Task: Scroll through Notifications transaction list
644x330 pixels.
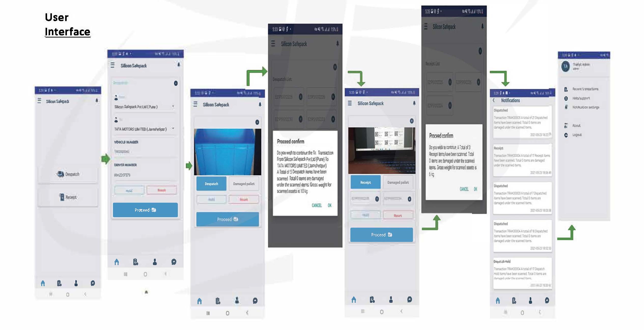Action: click(521, 198)
